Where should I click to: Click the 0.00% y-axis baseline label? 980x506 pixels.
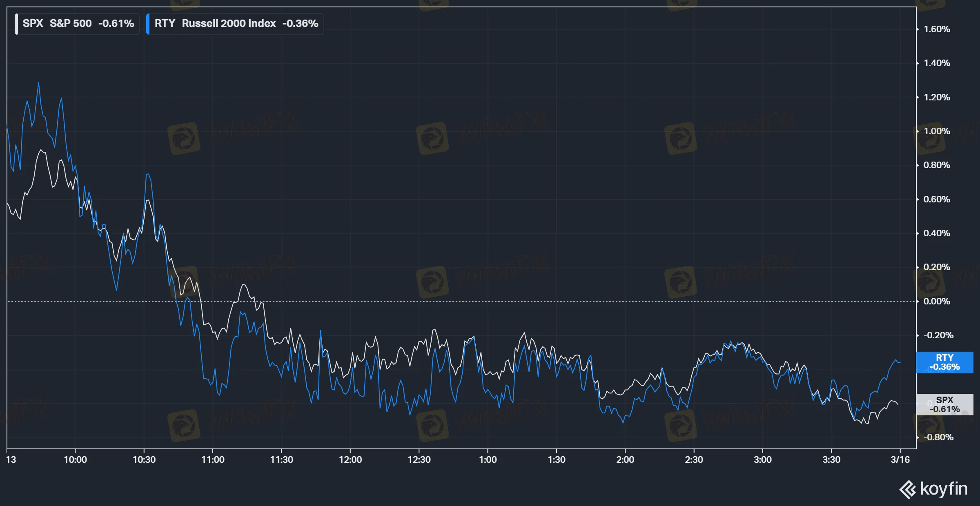pyautogui.click(x=937, y=301)
